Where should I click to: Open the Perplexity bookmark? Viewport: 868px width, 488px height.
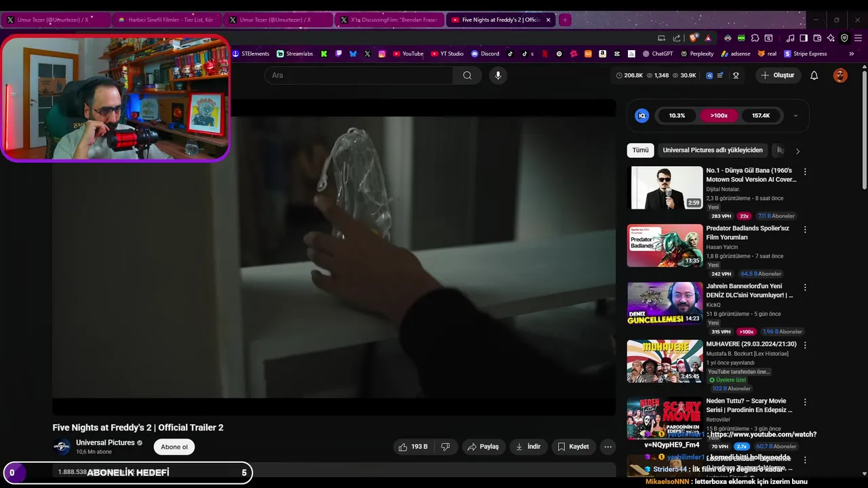(x=697, y=54)
